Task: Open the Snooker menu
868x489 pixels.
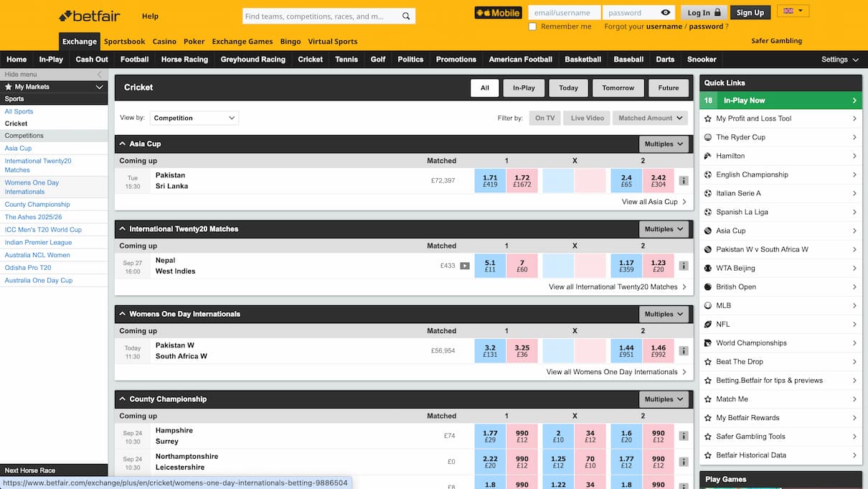Action: 702,60
